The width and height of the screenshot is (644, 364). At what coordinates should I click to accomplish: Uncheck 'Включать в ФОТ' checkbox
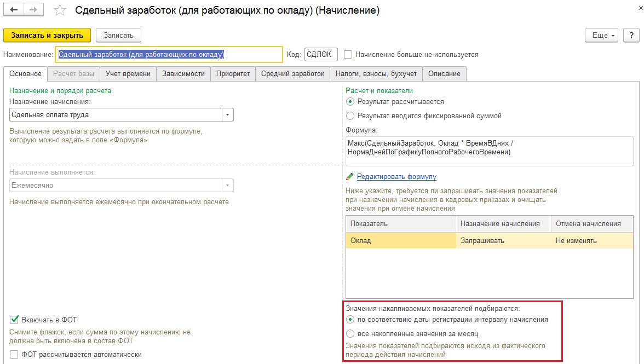coord(14,320)
